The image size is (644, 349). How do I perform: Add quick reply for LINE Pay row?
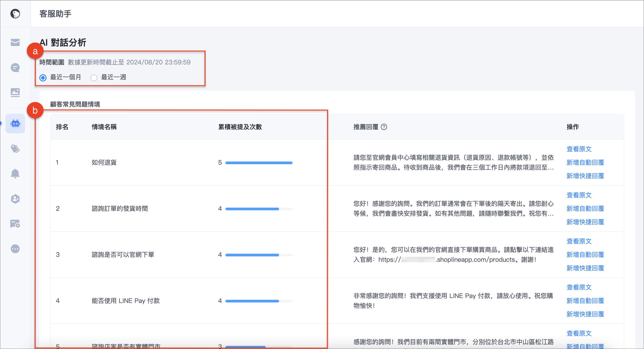[x=585, y=314]
